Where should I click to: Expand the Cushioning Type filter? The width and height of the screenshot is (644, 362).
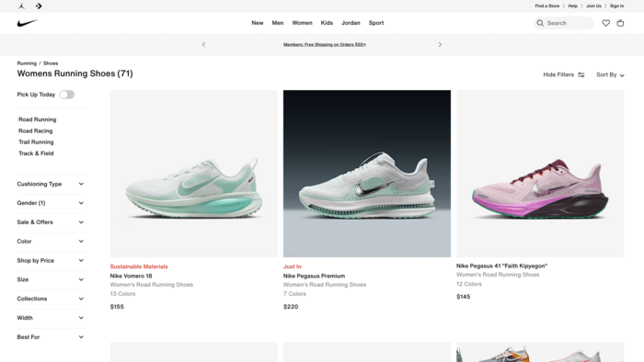tap(51, 184)
